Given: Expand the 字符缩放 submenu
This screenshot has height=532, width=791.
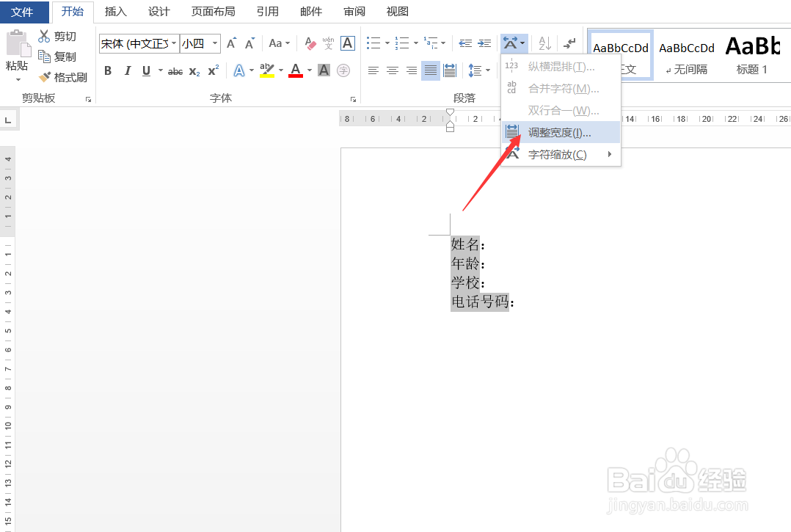Looking at the screenshot, I should tap(558, 155).
